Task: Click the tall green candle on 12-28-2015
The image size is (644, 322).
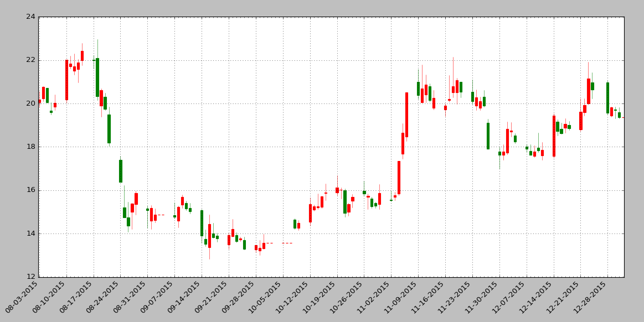Action: pyautogui.click(x=607, y=98)
